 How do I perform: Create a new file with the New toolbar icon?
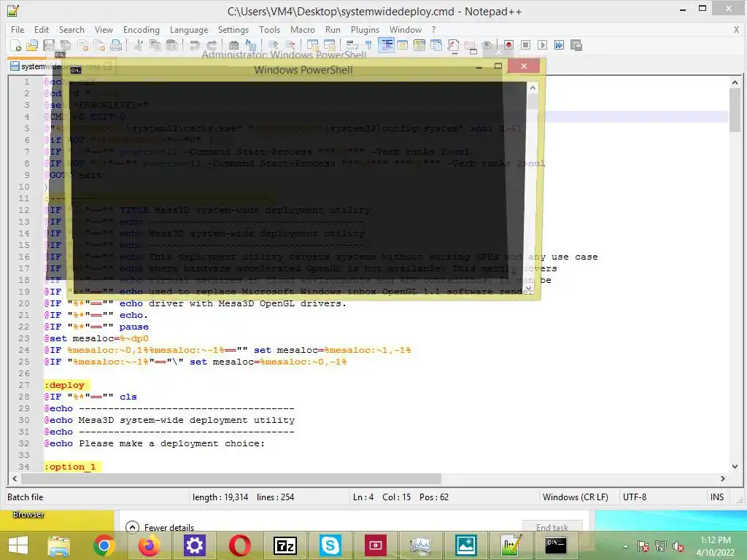click(x=16, y=45)
